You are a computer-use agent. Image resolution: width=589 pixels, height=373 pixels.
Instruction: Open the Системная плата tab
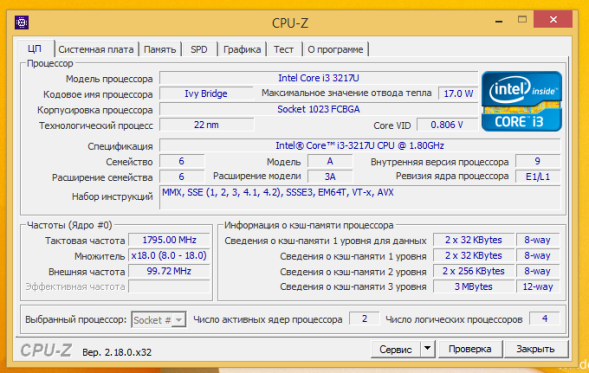96,50
